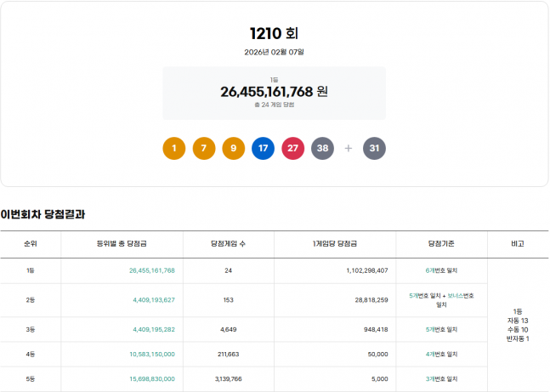Click the yellow ball number 9
This screenshot has width=550, height=392.
(234, 148)
